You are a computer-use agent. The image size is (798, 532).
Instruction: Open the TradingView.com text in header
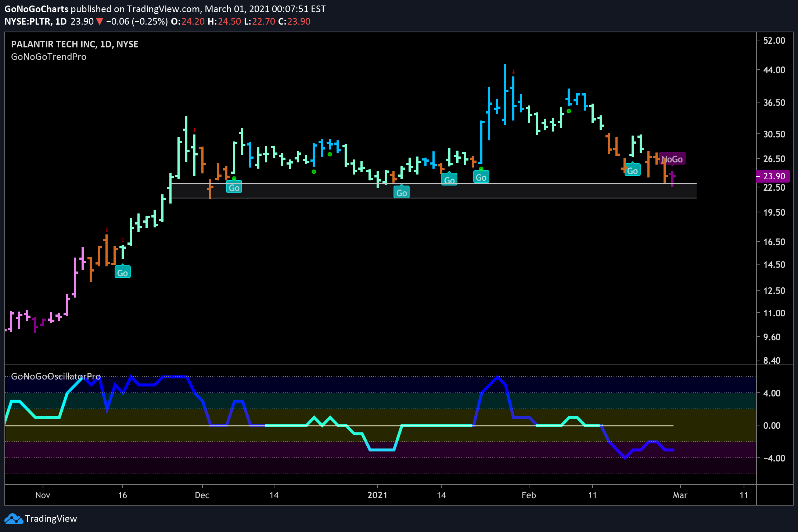163,9
